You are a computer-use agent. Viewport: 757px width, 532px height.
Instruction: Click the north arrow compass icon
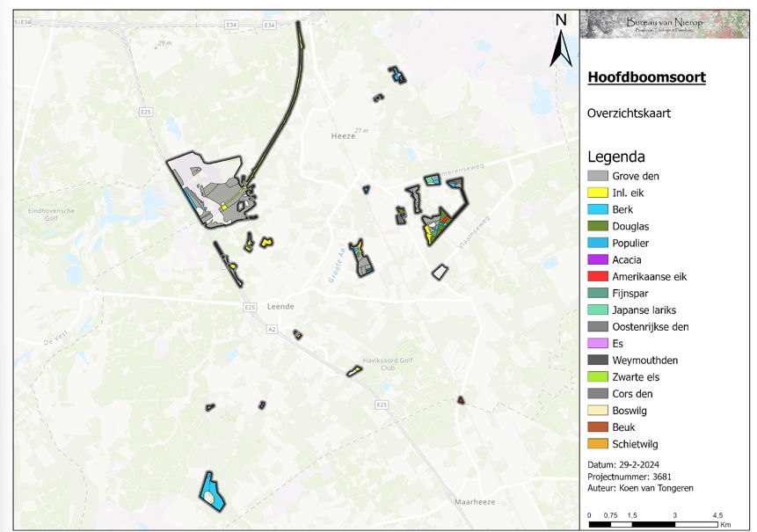click(x=559, y=41)
